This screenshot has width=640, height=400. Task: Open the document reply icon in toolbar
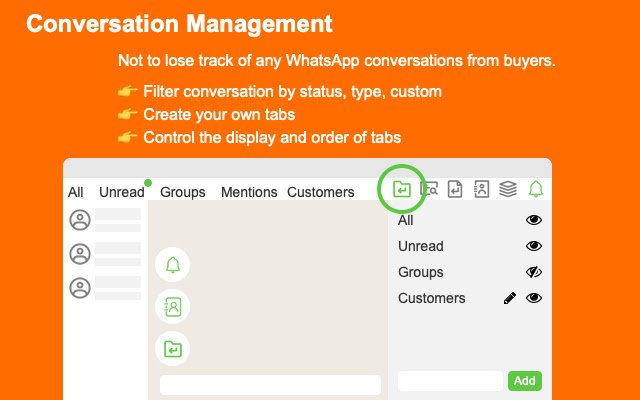tap(455, 189)
